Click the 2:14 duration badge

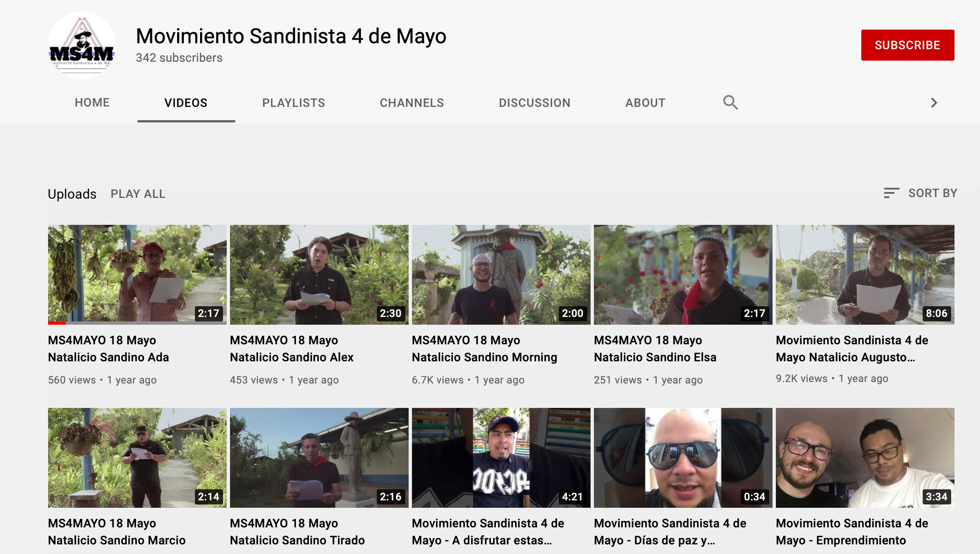[209, 497]
